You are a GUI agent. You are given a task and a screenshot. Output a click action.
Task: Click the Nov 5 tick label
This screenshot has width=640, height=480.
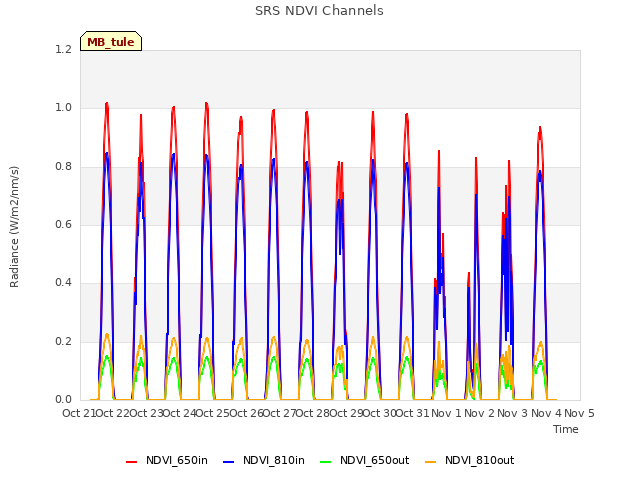pyautogui.click(x=579, y=413)
